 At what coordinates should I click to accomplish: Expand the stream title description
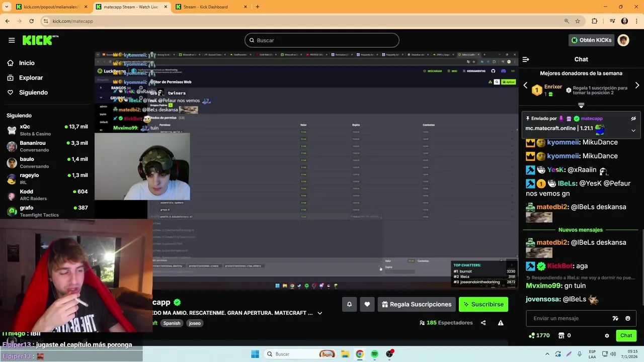(319, 313)
